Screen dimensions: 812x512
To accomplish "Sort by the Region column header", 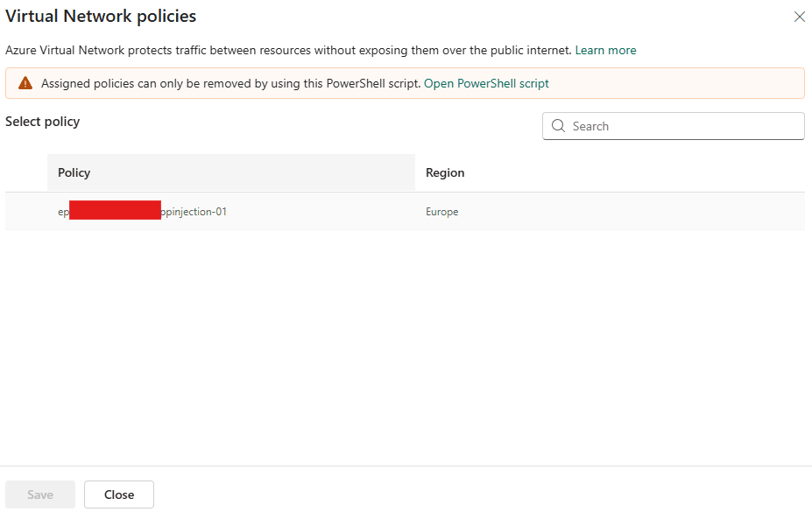I will [x=445, y=172].
